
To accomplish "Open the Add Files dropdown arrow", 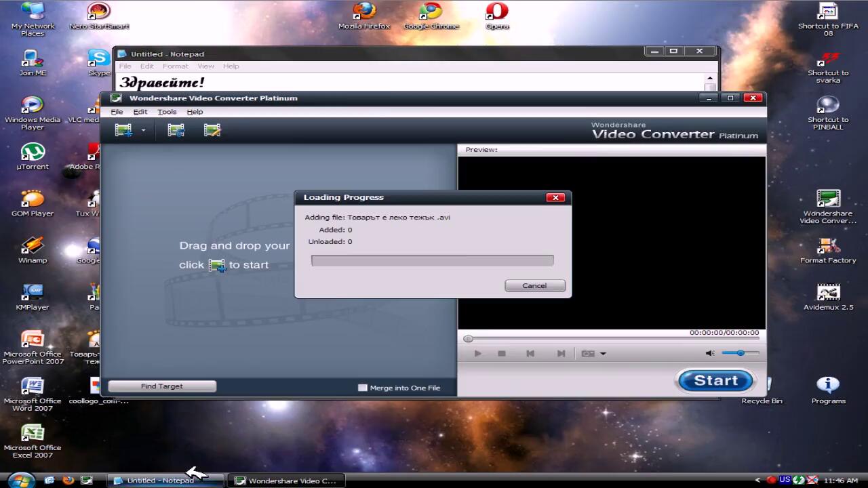I will coord(143,131).
